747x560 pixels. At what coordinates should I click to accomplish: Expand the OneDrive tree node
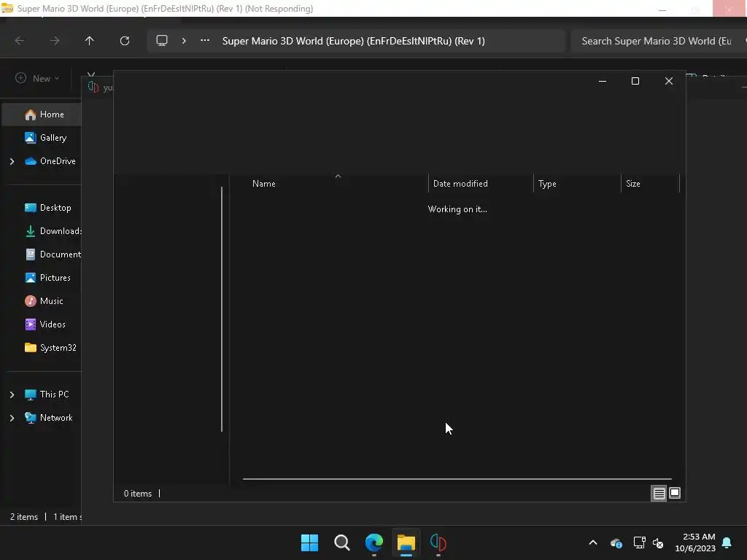tap(12, 161)
